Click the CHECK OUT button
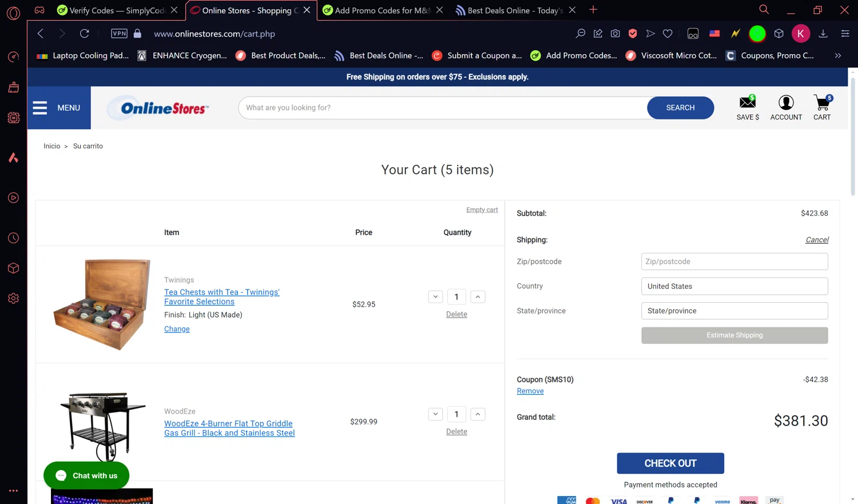The image size is (858, 504). click(x=670, y=463)
